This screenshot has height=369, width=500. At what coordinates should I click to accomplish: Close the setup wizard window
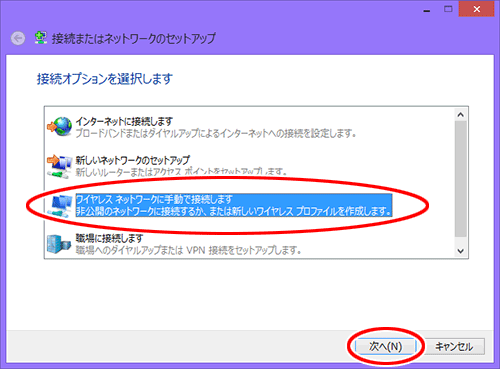click(x=477, y=9)
